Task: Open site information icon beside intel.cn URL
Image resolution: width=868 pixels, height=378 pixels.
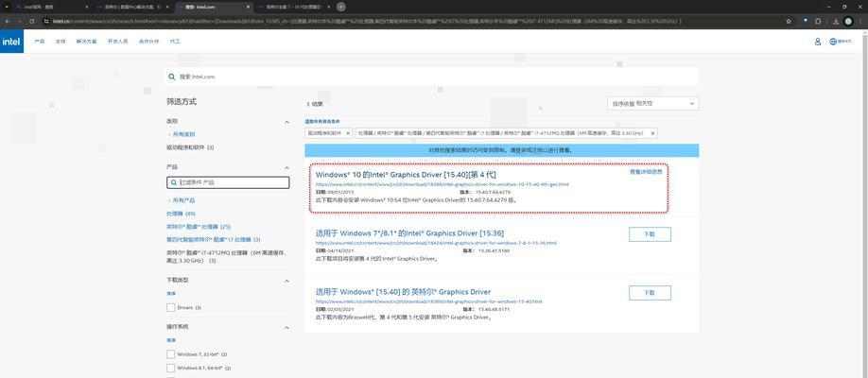Action: click(47, 21)
